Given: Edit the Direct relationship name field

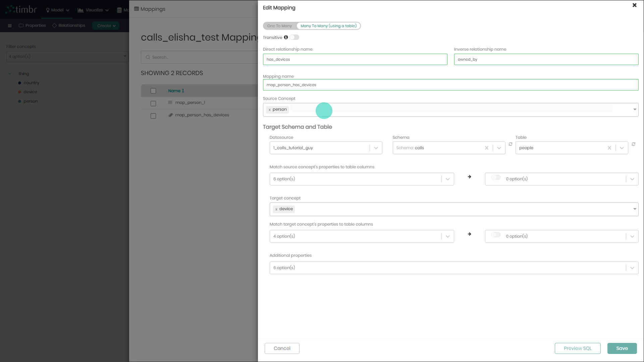Looking at the screenshot, I should point(355,59).
